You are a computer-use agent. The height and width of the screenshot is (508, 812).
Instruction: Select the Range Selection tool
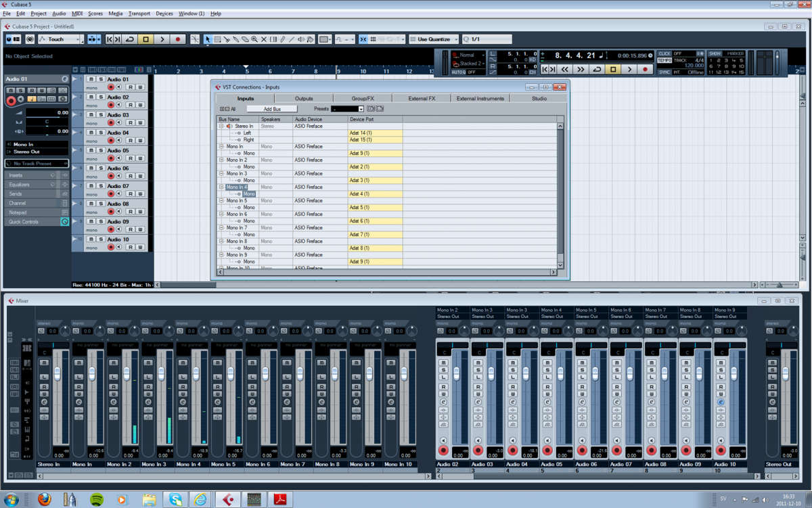pyautogui.click(x=217, y=39)
